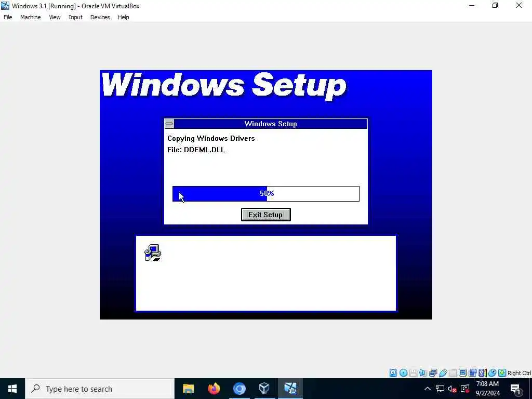Click the mouse integration indicator icon
This screenshot has width=532, height=399.
[x=493, y=373]
